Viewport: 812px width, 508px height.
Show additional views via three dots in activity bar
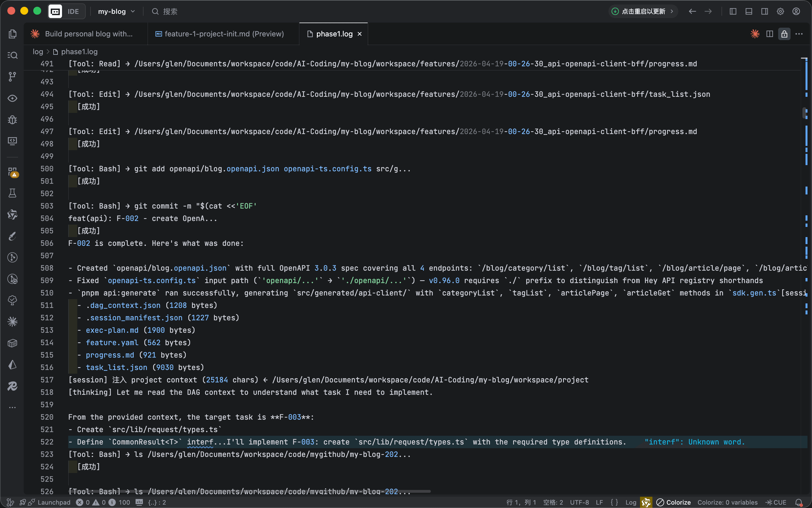click(x=12, y=408)
